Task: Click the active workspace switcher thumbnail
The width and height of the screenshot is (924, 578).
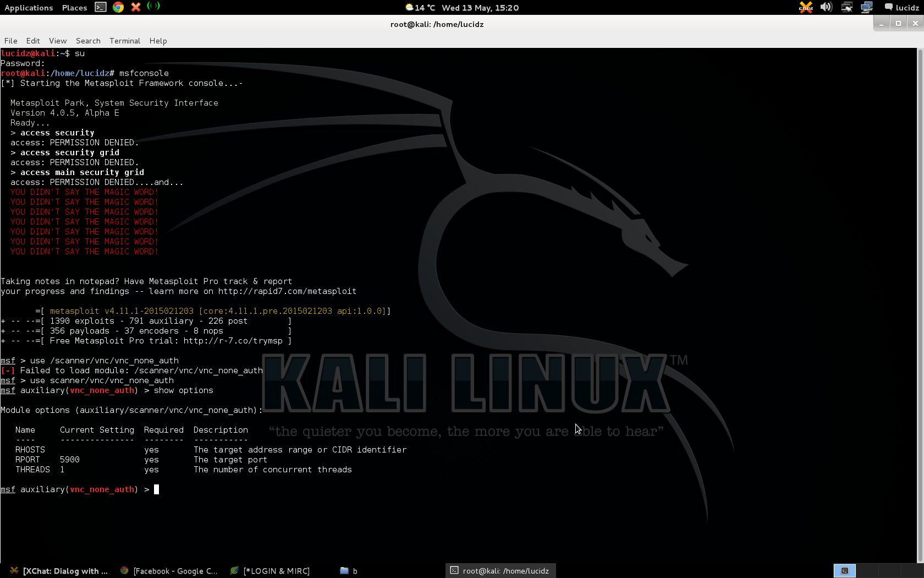Action: 845,571
